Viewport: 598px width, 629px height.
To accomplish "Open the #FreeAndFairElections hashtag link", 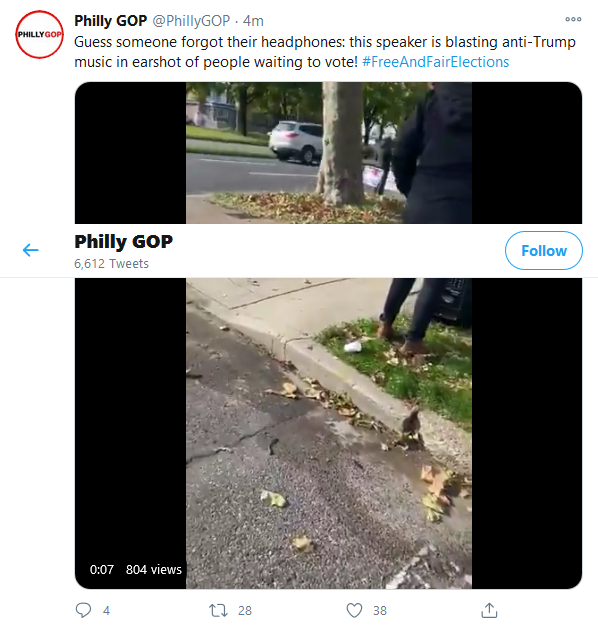I will [x=435, y=62].
